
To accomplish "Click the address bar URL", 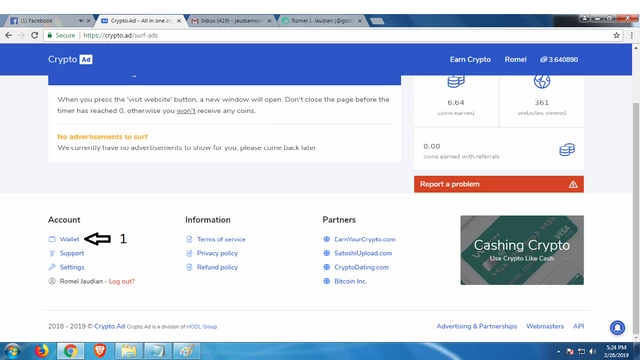I will [120, 36].
